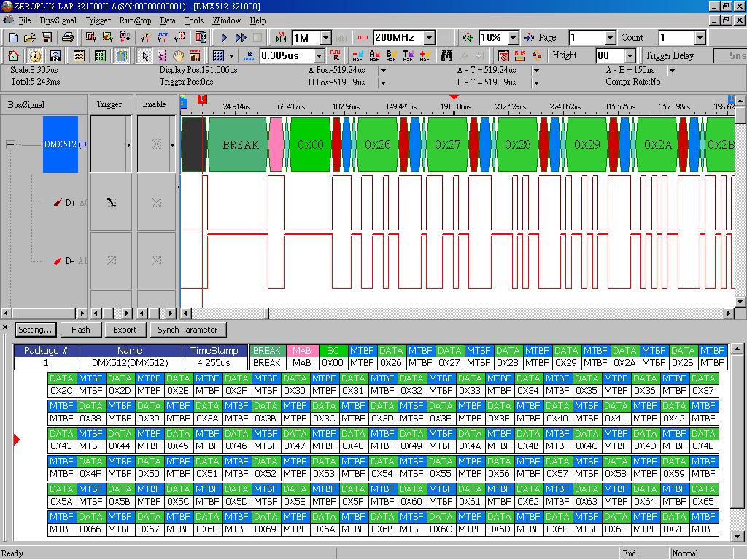
Task: Click the single Run play button
Action: click(224, 38)
